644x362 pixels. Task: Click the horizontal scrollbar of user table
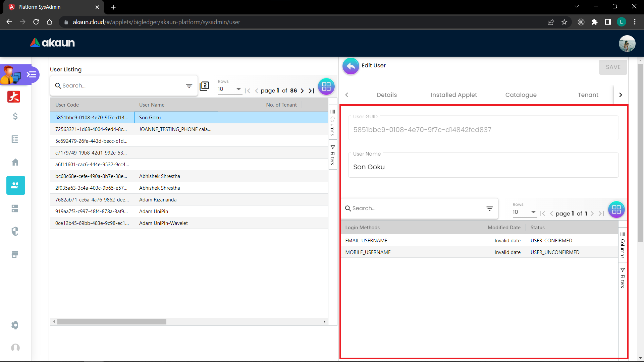[x=112, y=321]
